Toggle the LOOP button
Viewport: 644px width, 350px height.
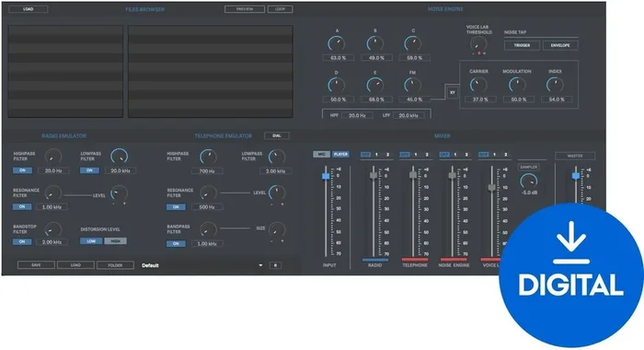point(280,9)
